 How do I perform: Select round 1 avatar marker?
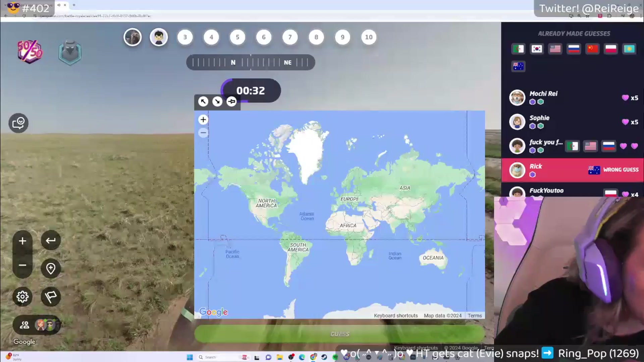[132, 37]
